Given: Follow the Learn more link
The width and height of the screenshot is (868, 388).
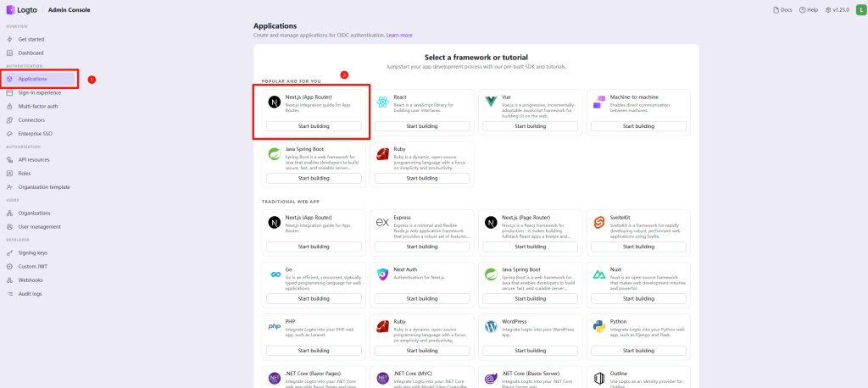Looking at the screenshot, I should pos(399,35).
